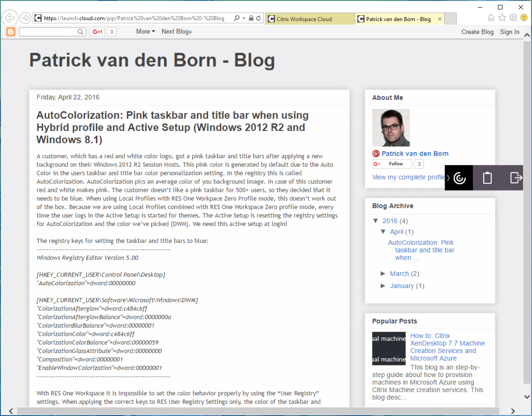Click the Create Blog link
Viewport: 532px width, 416px height.
[477, 32]
